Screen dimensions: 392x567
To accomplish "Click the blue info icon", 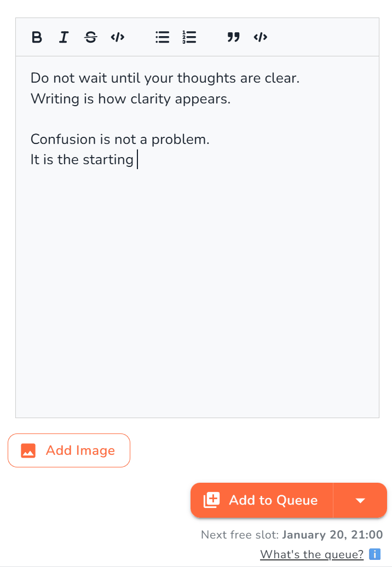I will pyautogui.click(x=376, y=554).
